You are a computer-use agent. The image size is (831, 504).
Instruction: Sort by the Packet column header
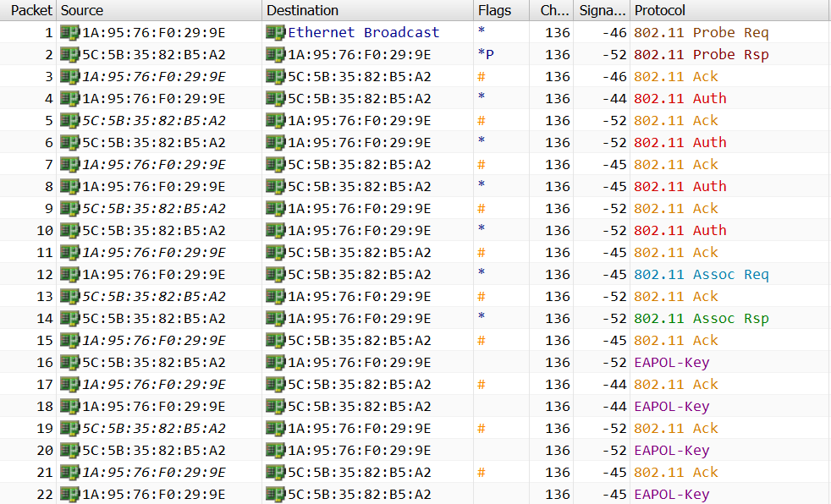[31, 10]
